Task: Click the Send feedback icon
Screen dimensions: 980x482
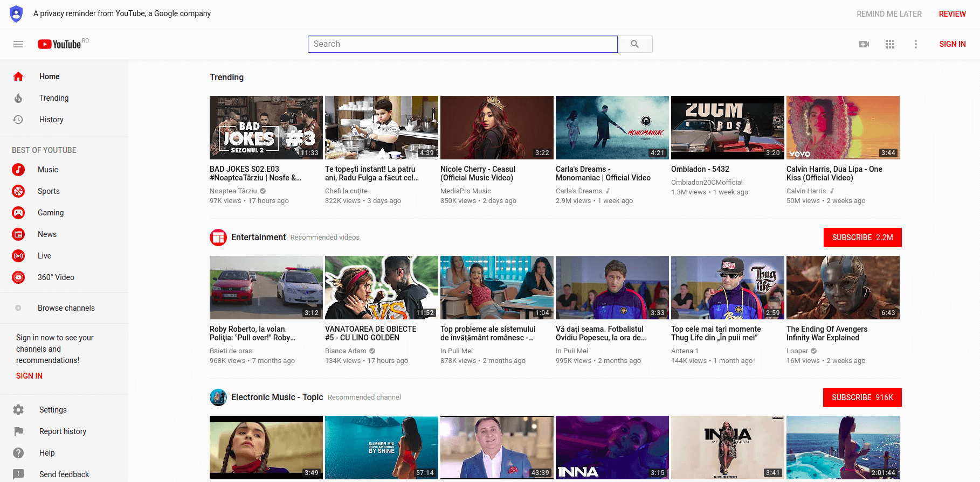Action: (18, 474)
